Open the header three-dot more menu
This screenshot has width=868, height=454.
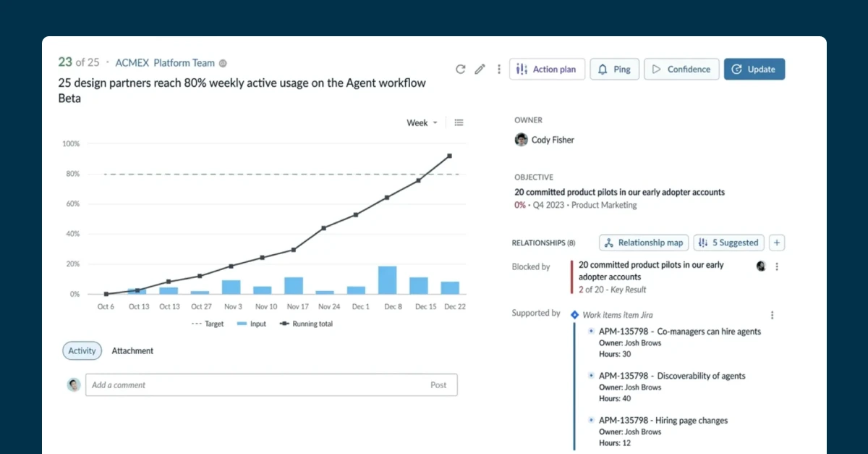tap(498, 70)
